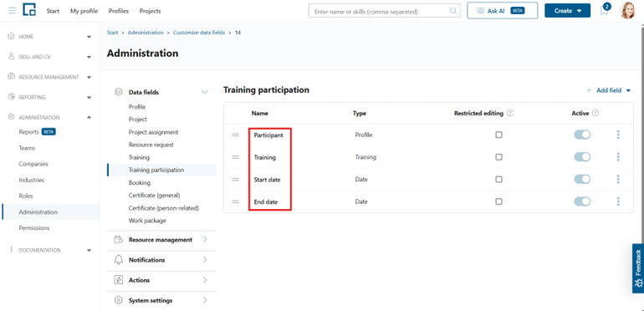Follow the Customize data fields breadcrumb
Screen dimensions: 644x311
199,33
